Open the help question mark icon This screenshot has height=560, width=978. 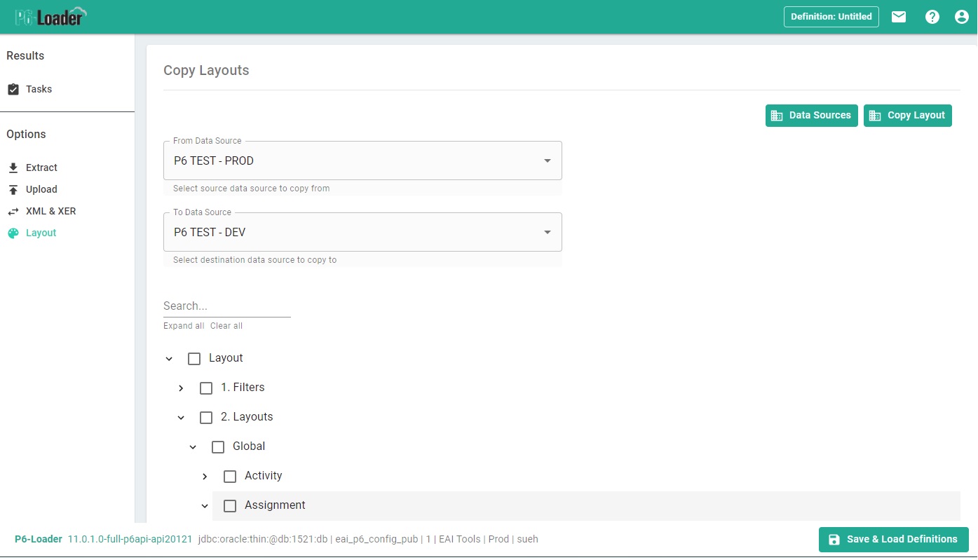click(932, 17)
